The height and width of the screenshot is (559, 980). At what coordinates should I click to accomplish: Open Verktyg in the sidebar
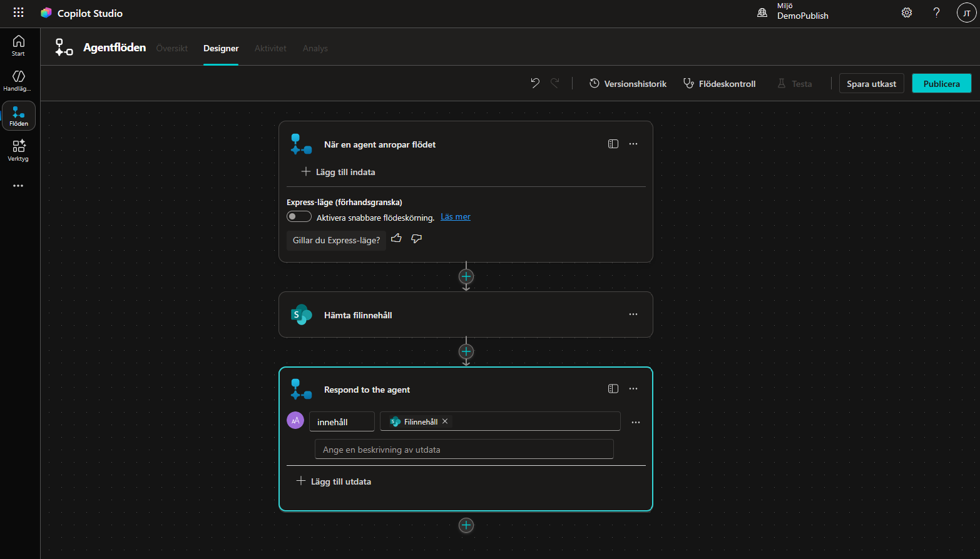[x=19, y=151]
